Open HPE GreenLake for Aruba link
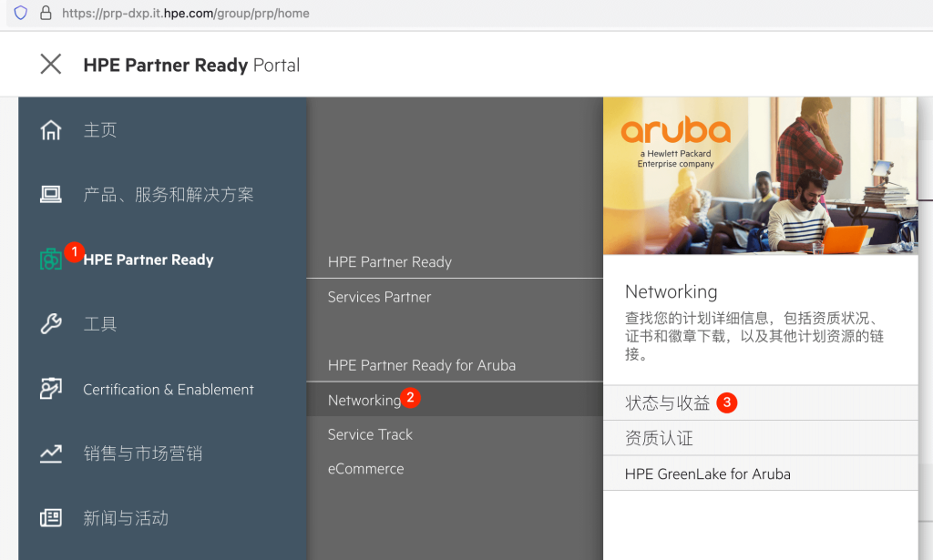 coord(761,473)
